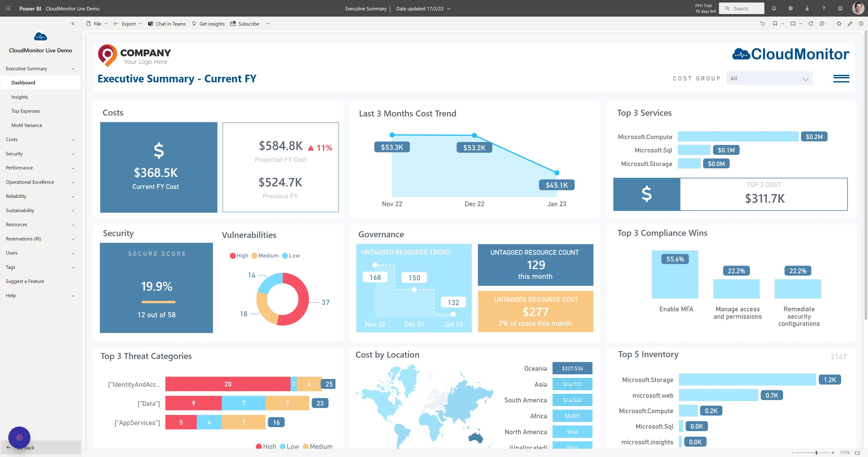The image size is (868, 457).
Task: Open the report info icon
Action: 861,24
